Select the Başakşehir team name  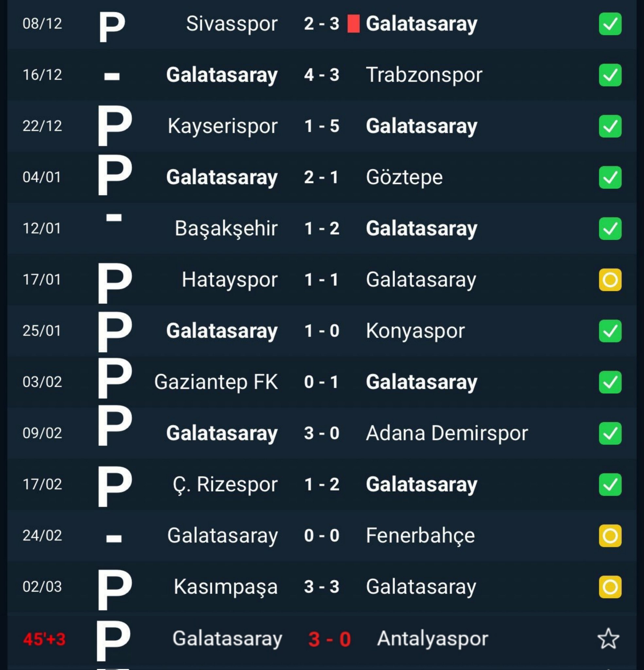pos(226,228)
